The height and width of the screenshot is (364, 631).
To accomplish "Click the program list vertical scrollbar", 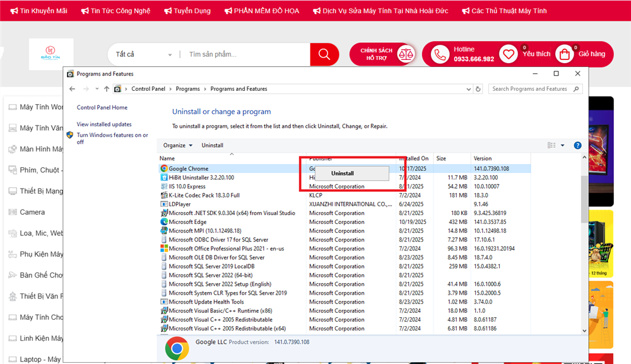I will (x=583, y=202).
